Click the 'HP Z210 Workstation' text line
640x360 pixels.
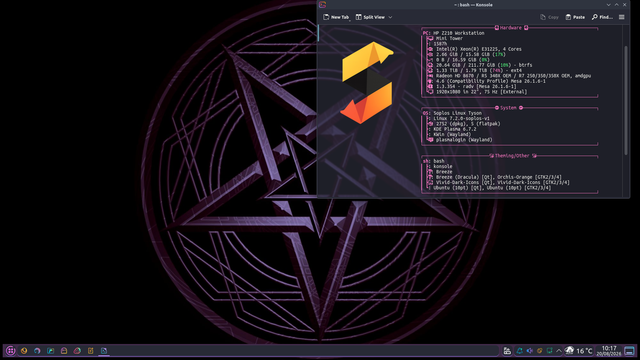coord(458,33)
